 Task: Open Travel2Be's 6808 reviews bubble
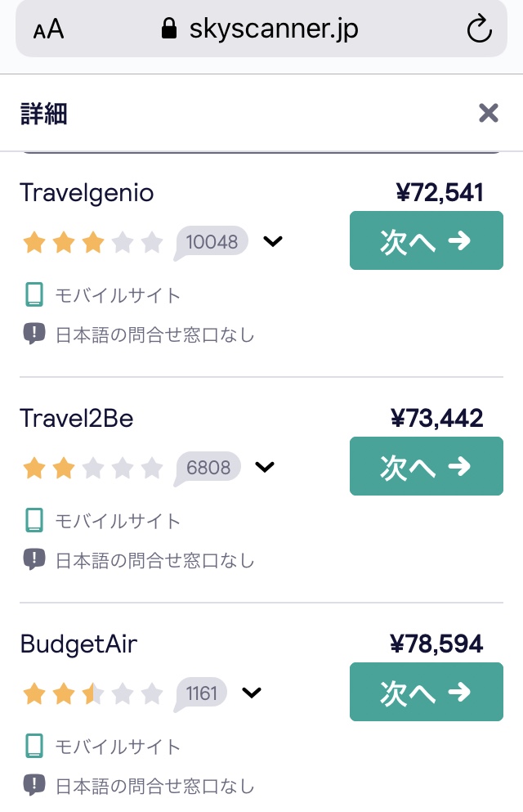[x=208, y=468]
